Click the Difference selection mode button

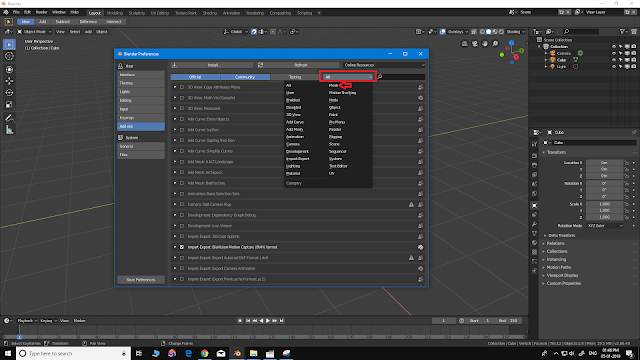88,22
